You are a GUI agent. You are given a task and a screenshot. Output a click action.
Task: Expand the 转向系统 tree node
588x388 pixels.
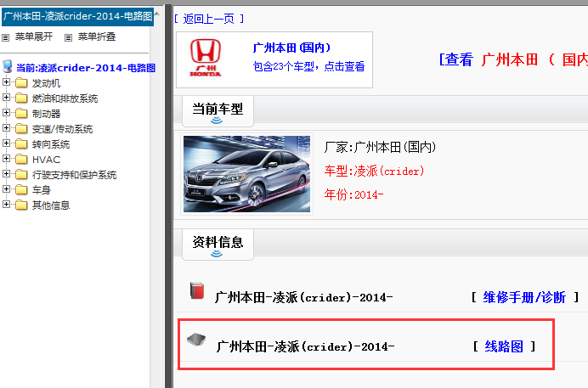click(x=6, y=143)
